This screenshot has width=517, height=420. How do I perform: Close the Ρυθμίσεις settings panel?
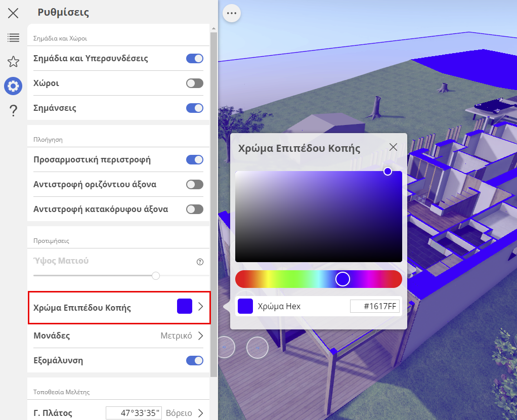pyautogui.click(x=13, y=13)
